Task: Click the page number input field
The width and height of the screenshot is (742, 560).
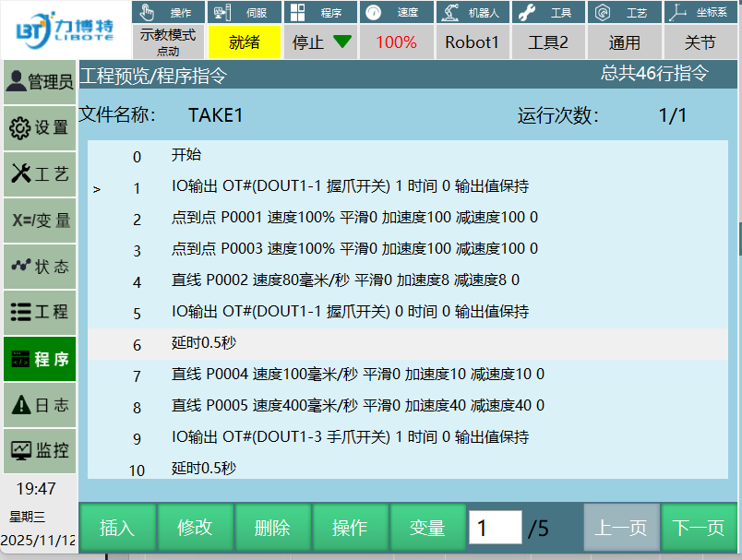Action: point(495,528)
